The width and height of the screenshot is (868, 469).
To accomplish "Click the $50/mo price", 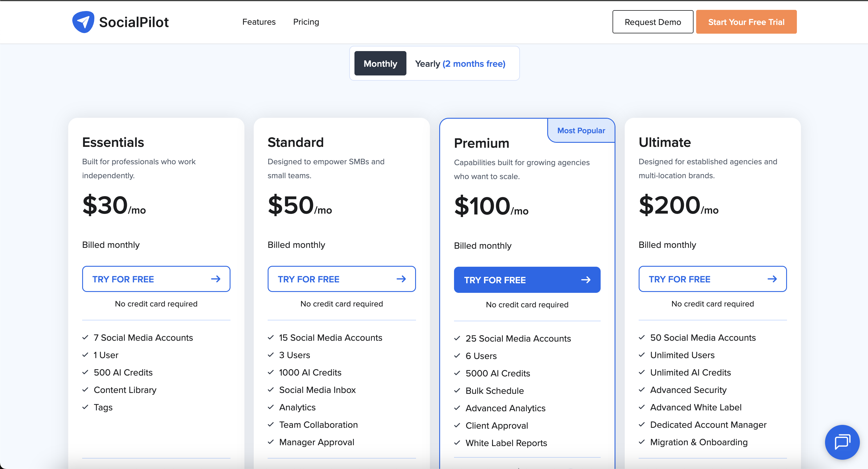I will pos(300,205).
